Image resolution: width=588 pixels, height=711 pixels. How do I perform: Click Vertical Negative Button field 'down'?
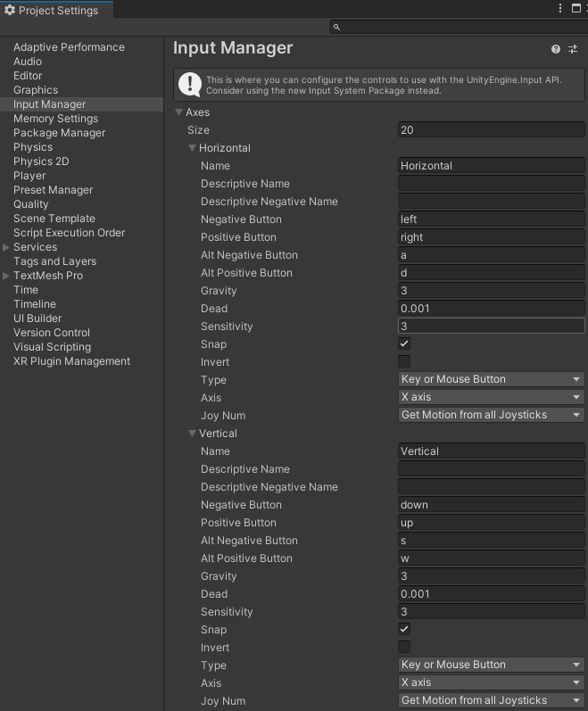(x=491, y=505)
